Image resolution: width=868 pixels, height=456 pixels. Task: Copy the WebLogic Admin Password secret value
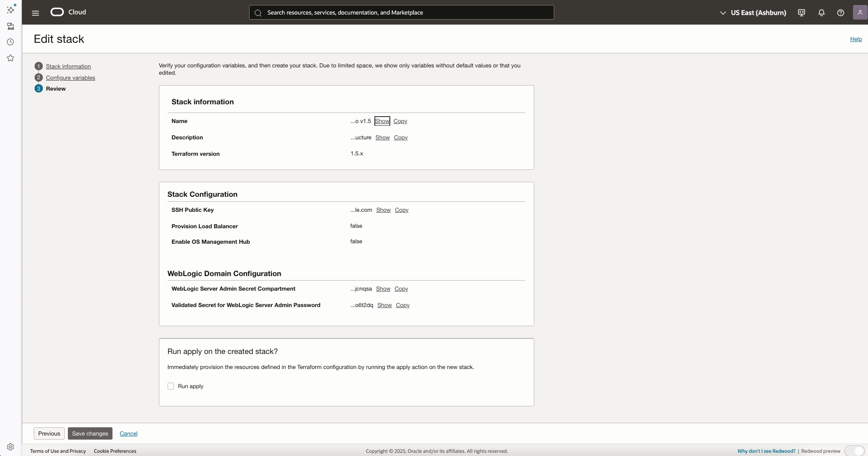(403, 305)
